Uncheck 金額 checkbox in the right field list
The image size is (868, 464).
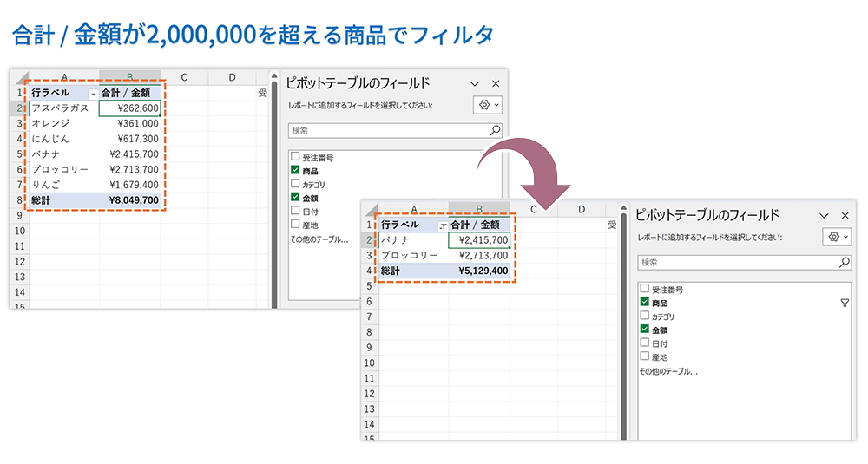tap(644, 330)
